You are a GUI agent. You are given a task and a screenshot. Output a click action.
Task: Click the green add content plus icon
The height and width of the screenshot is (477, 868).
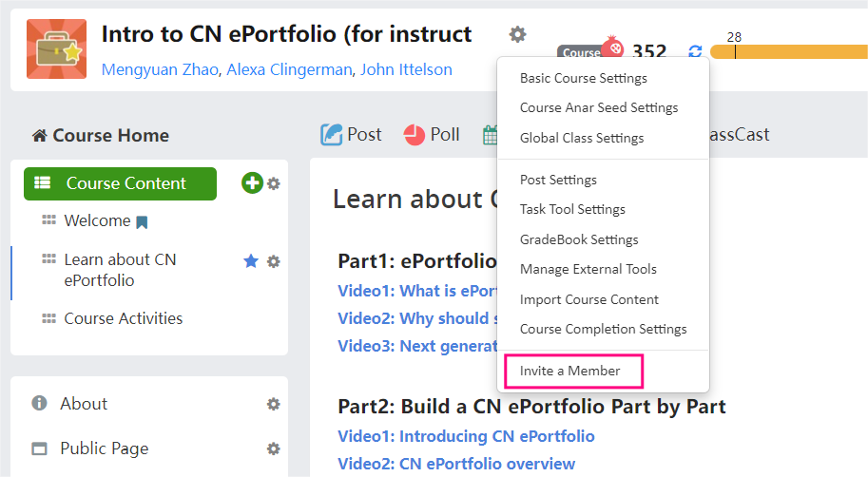tap(252, 182)
